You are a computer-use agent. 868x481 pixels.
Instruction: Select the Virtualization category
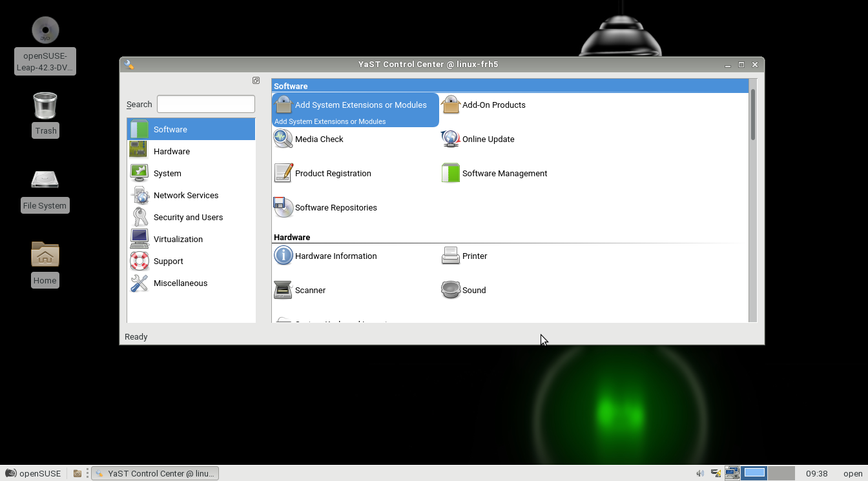[178, 239]
